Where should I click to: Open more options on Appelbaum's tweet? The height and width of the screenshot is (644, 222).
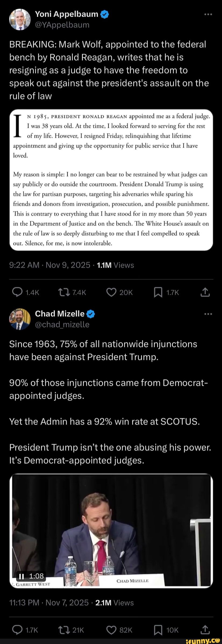(x=208, y=14)
